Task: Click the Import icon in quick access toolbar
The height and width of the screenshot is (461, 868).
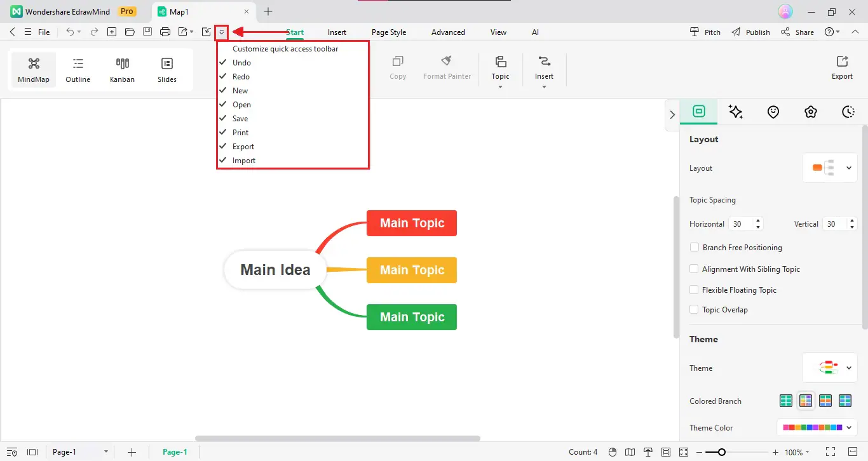Action: [x=206, y=32]
